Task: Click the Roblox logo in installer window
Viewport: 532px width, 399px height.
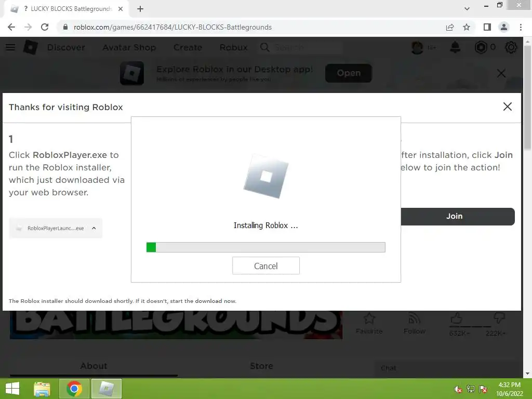Action: [x=266, y=176]
